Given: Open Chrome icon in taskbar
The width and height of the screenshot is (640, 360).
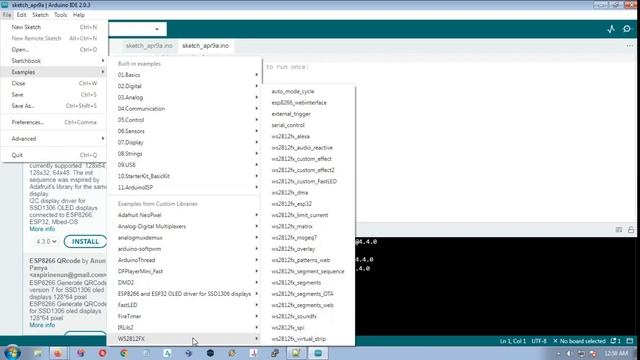Looking at the screenshot, I should click(x=124, y=353).
